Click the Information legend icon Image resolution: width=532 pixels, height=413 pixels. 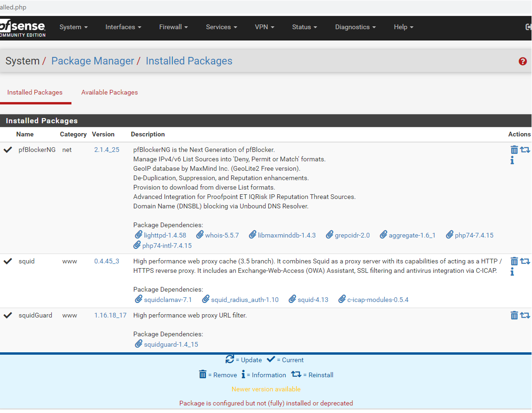243,374
